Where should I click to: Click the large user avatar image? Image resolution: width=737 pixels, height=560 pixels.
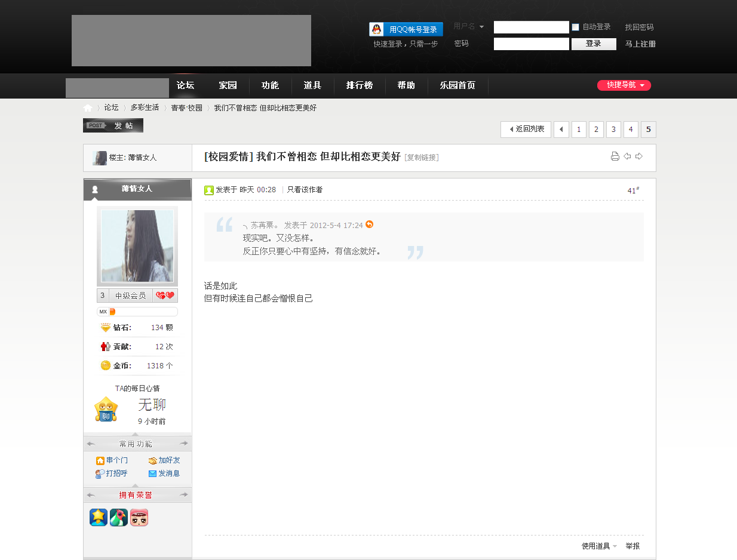click(x=137, y=246)
